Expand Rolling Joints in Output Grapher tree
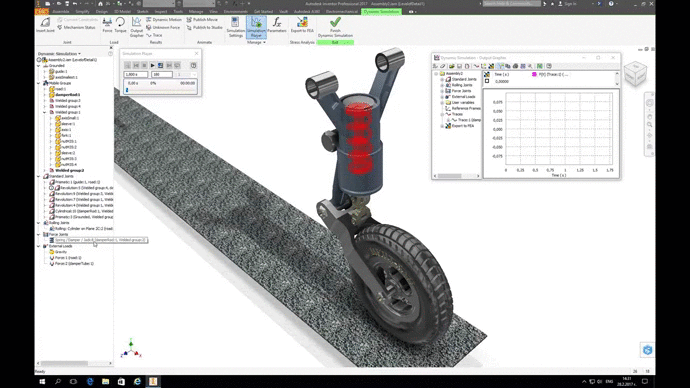 click(x=442, y=85)
